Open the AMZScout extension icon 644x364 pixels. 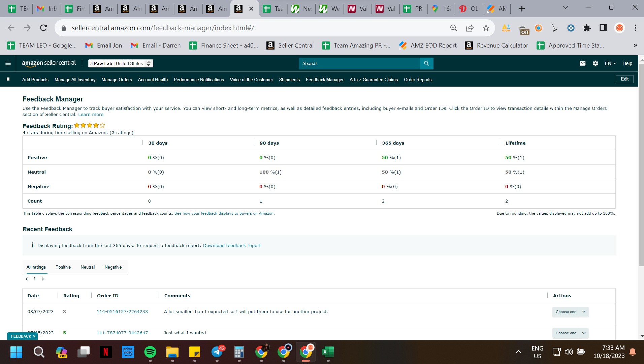[x=506, y=28]
